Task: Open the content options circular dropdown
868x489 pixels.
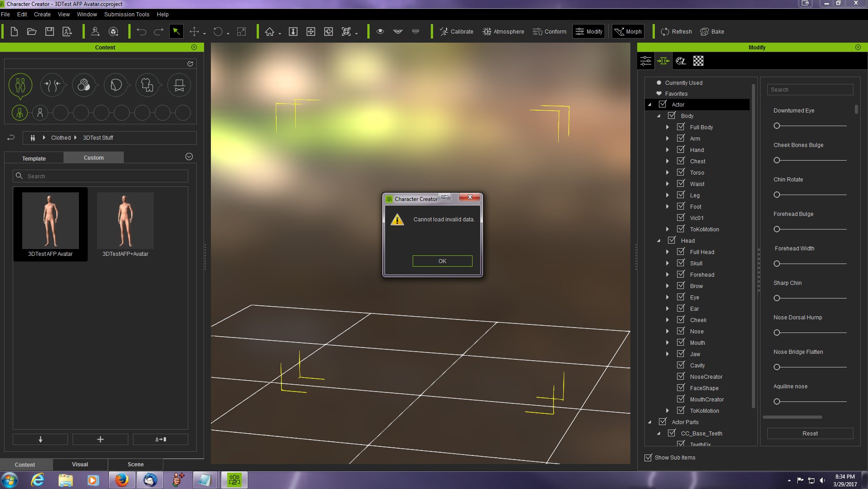Action: pos(189,156)
